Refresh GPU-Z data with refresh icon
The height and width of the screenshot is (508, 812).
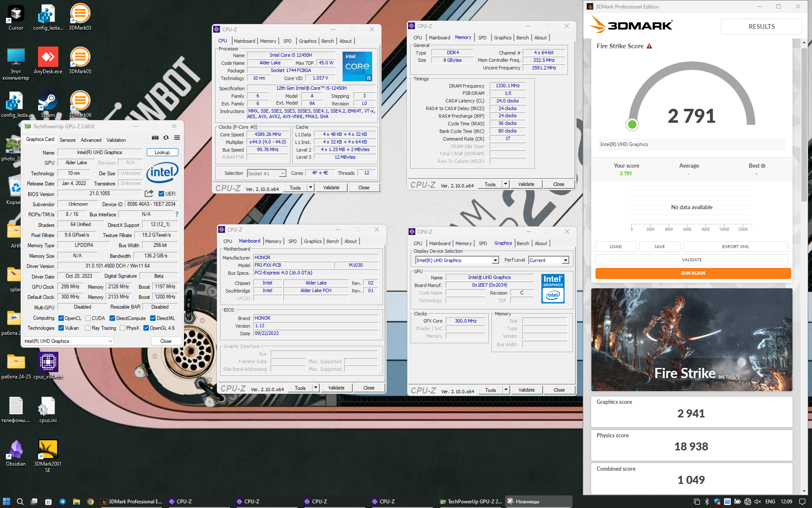click(x=166, y=138)
